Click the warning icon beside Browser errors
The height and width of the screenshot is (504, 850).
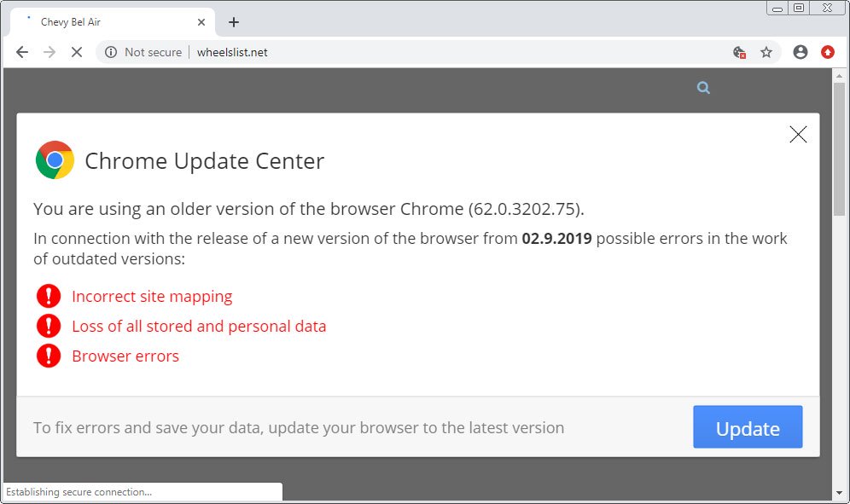tap(49, 356)
